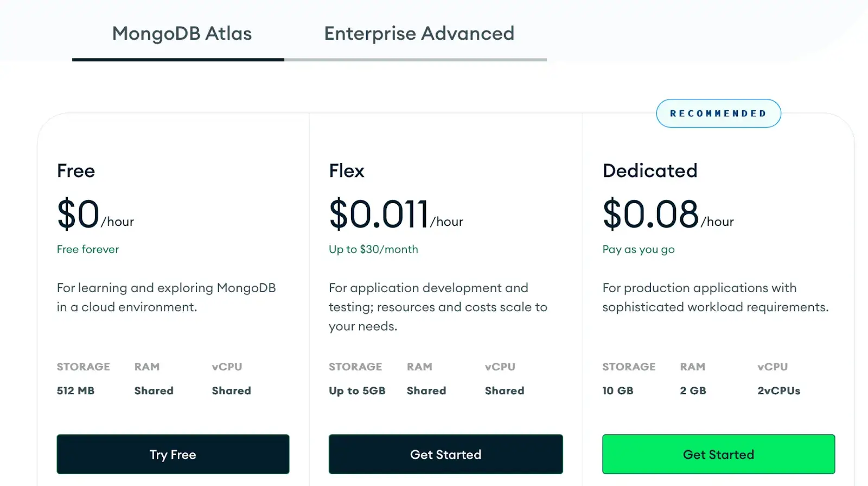Click Up to $30/month text
The image size is (868, 486).
[x=373, y=249]
